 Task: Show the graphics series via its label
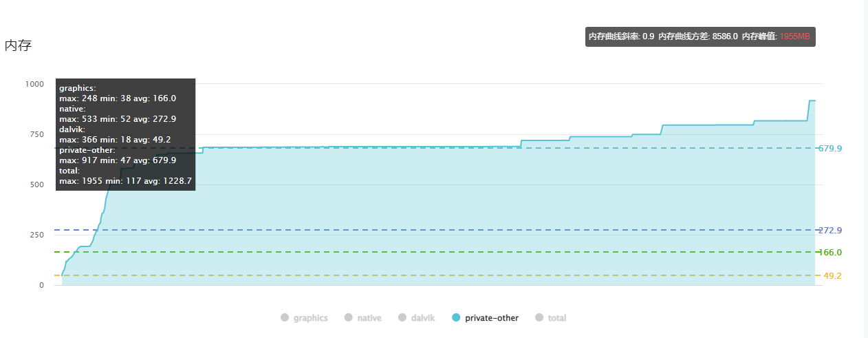310,318
